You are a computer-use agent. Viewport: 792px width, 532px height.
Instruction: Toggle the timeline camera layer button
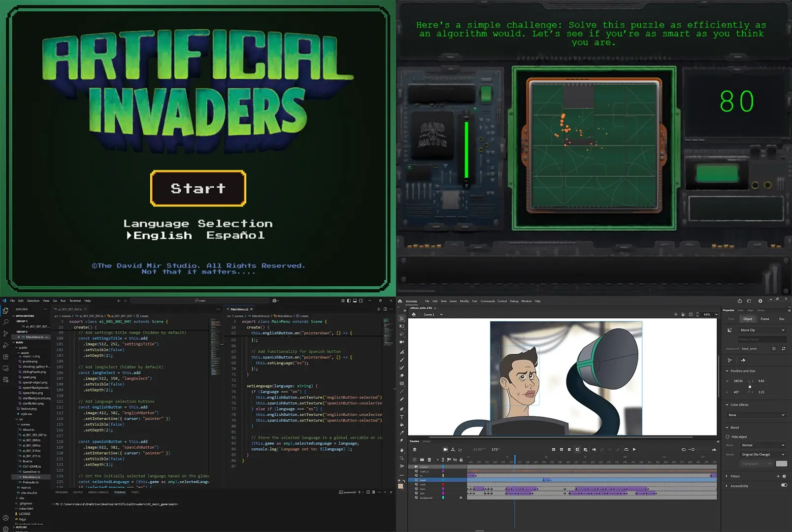click(x=445, y=449)
